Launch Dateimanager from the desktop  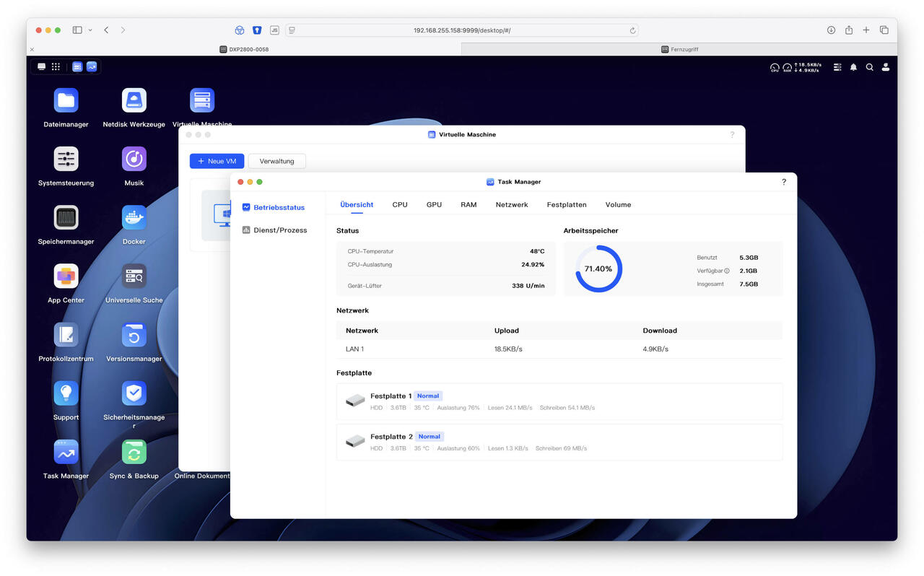pos(66,100)
